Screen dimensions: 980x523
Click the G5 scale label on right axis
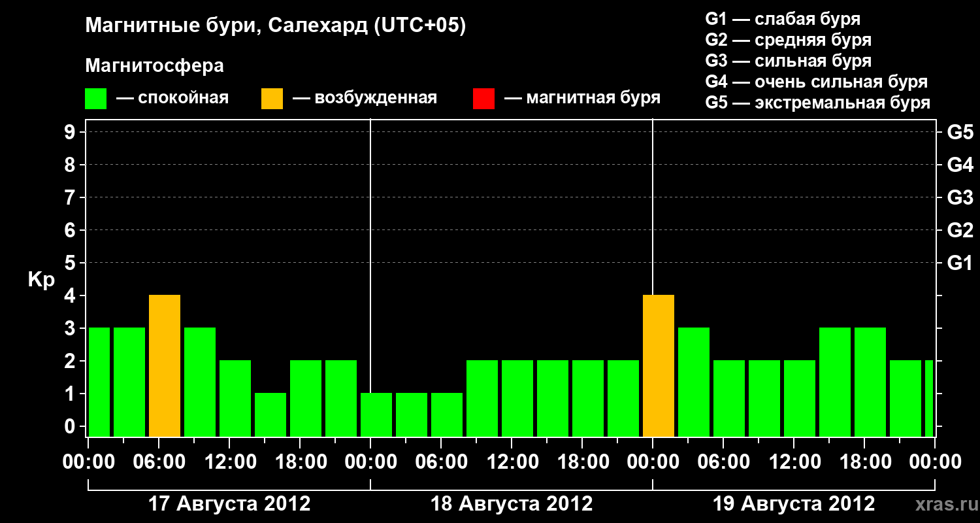pos(960,133)
